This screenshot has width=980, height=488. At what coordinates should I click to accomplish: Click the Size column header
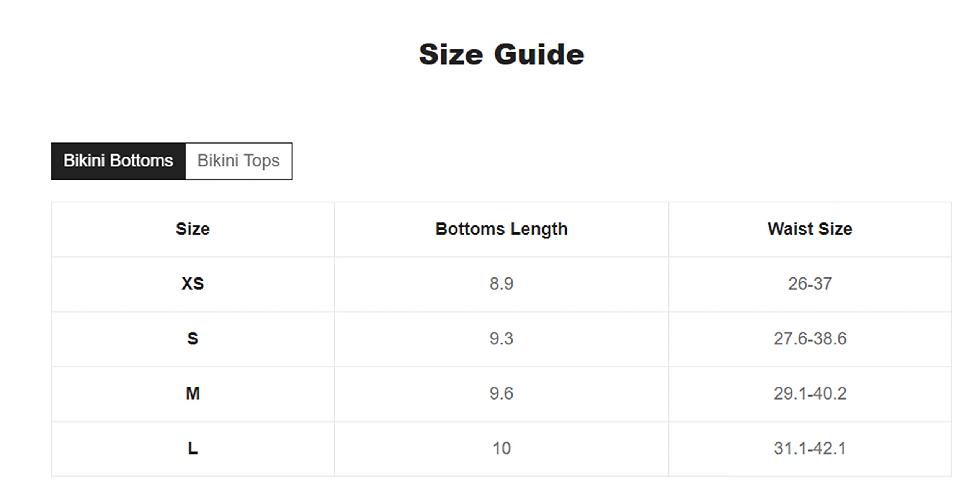pos(193,229)
